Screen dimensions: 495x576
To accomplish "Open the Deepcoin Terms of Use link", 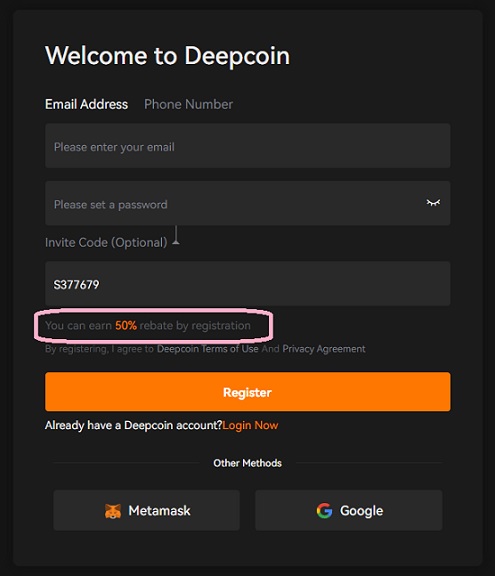I will [207, 349].
